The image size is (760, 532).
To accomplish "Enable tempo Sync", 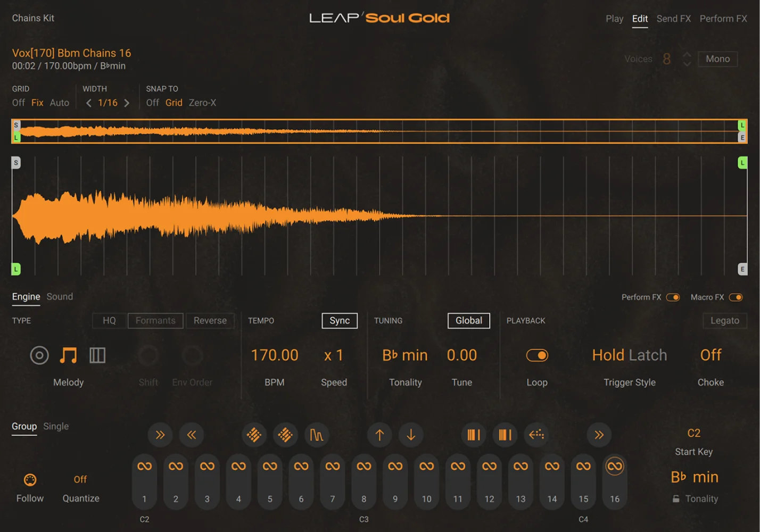I will pyautogui.click(x=339, y=321).
